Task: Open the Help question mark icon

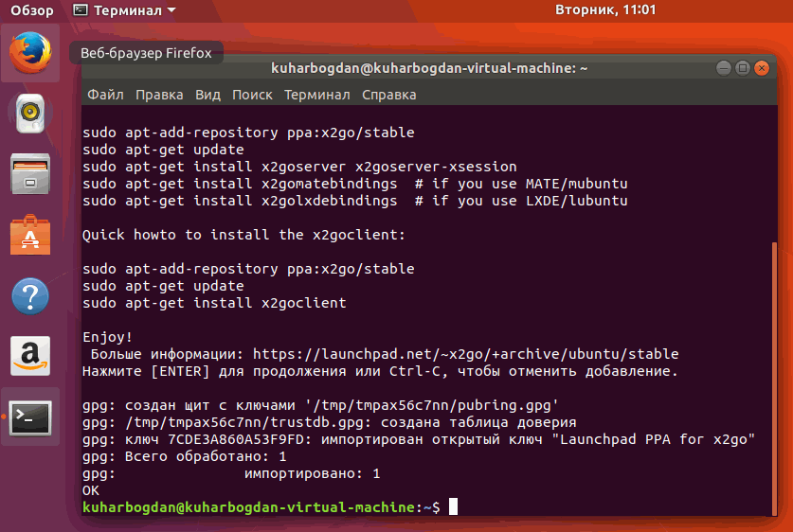Action: (30, 295)
